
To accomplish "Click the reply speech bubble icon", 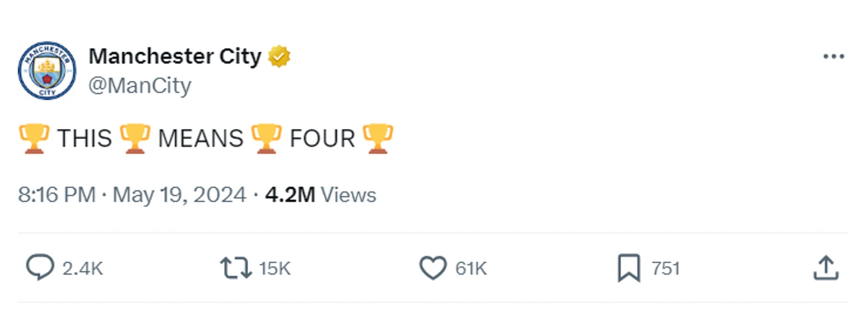I will pyautogui.click(x=40, y=268).
